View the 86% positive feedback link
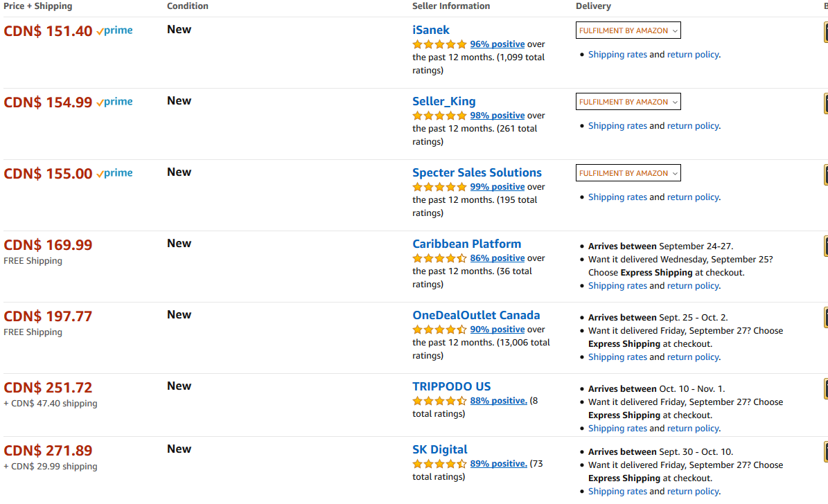This screenshot has height=504, width=828. pyautogui.click(x=497, y=258)
